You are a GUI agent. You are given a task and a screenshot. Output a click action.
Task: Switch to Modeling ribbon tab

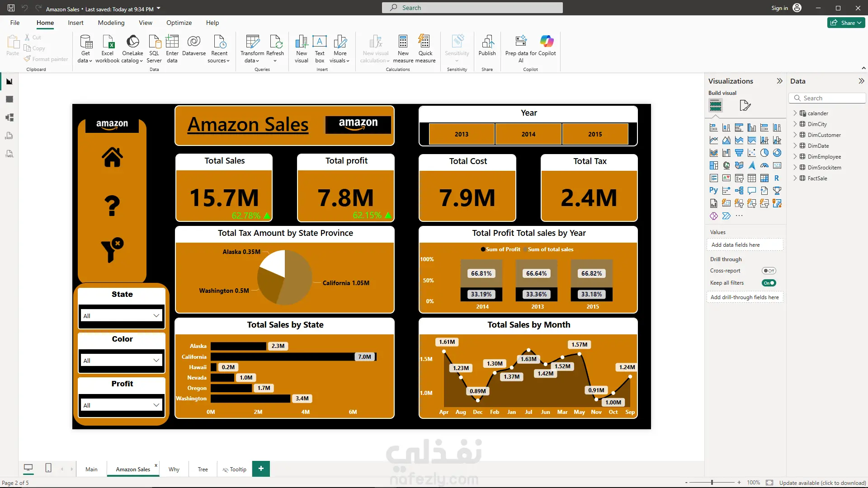click(x=111, y=23)
